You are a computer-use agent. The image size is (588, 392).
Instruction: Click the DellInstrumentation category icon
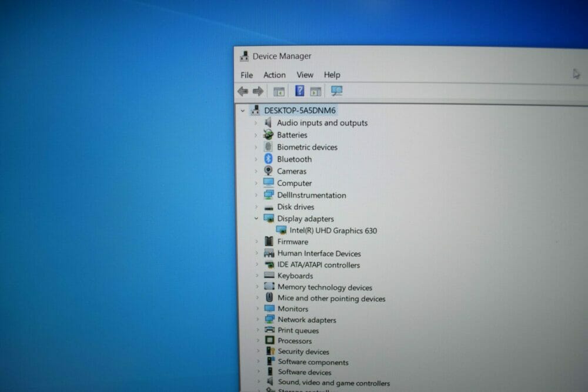[269, 195]
